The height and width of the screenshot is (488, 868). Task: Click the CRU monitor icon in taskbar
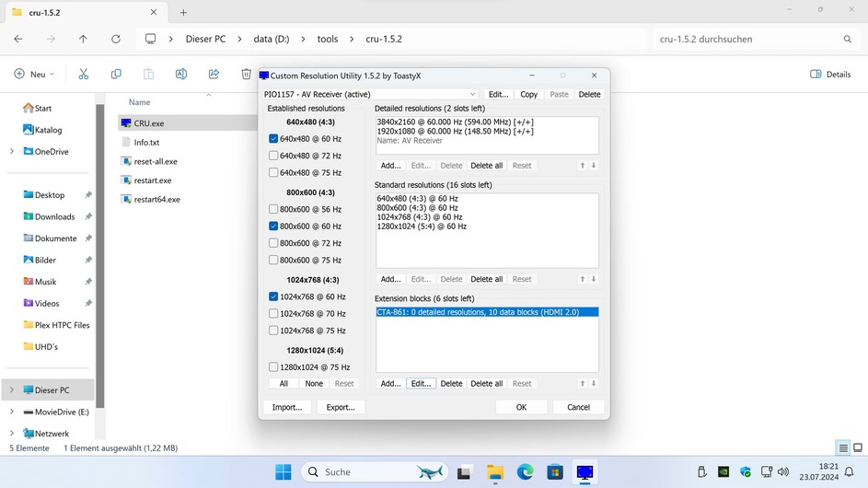(584, 472)
